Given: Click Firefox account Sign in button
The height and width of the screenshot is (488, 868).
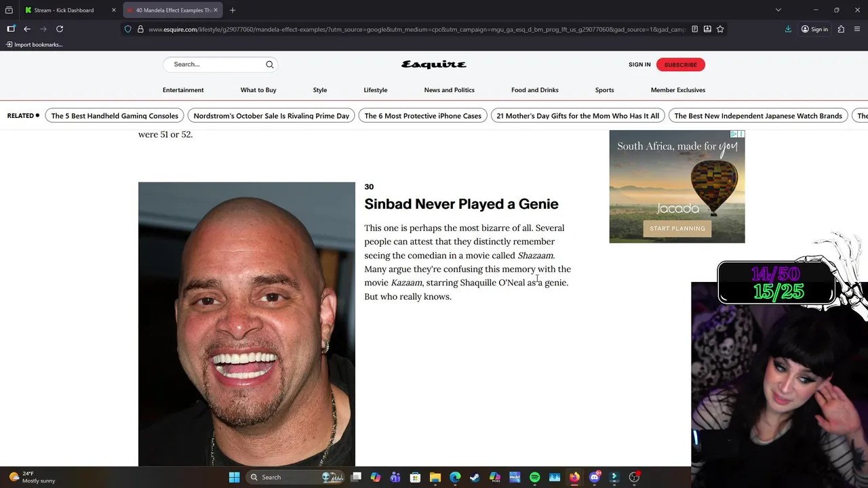Looking at the screenshot, I should coord(814,29).
